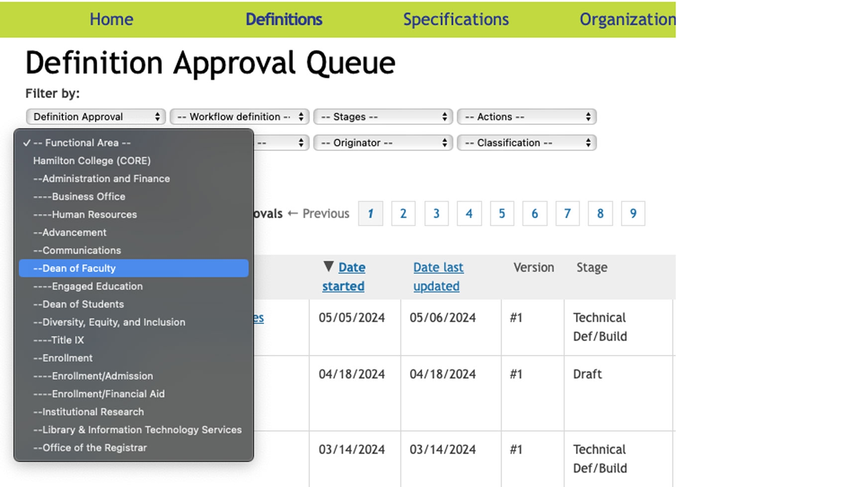Open the Specifications navigation tab
The height and width of the screenshot is (487, 868).
tap(456, 19)
